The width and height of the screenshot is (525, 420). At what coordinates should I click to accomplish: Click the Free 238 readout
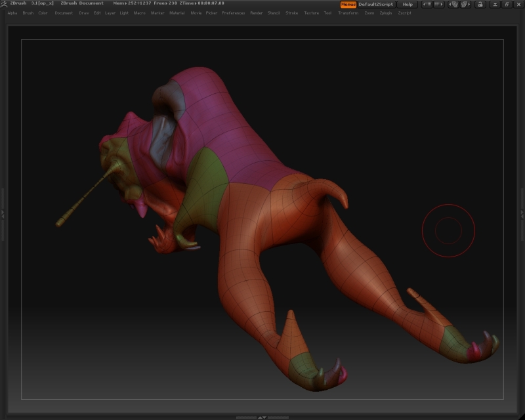point(165,3)
